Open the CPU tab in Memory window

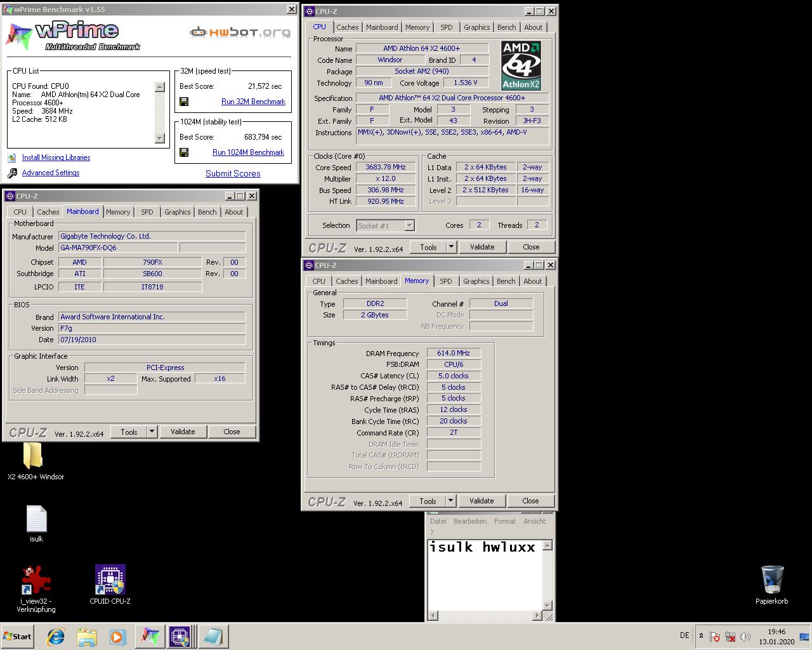coord(318,281)
